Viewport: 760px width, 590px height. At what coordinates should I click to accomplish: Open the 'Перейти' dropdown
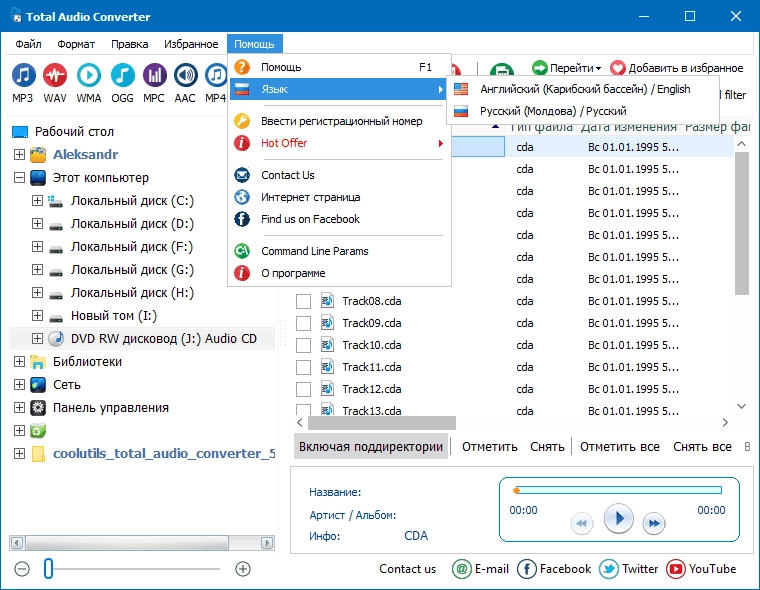tap(567, 68)
